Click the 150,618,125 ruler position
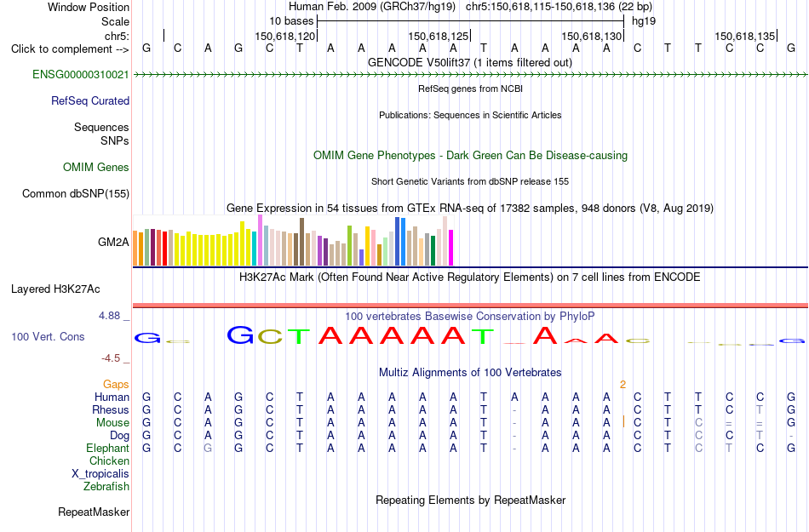The image size is (809, 532). (x=438, y=36)
